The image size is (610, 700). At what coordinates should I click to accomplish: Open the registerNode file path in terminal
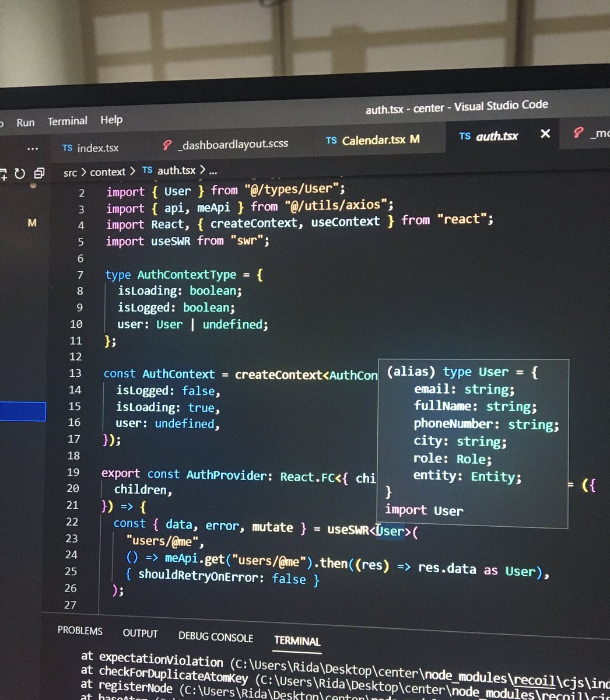pyautogui.click(x=394, y=694)
